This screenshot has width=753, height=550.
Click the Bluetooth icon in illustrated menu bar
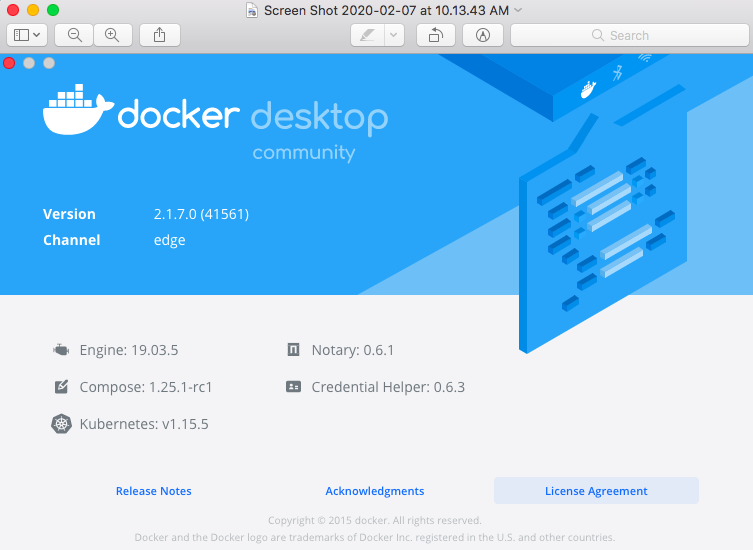tap(618, 73)
